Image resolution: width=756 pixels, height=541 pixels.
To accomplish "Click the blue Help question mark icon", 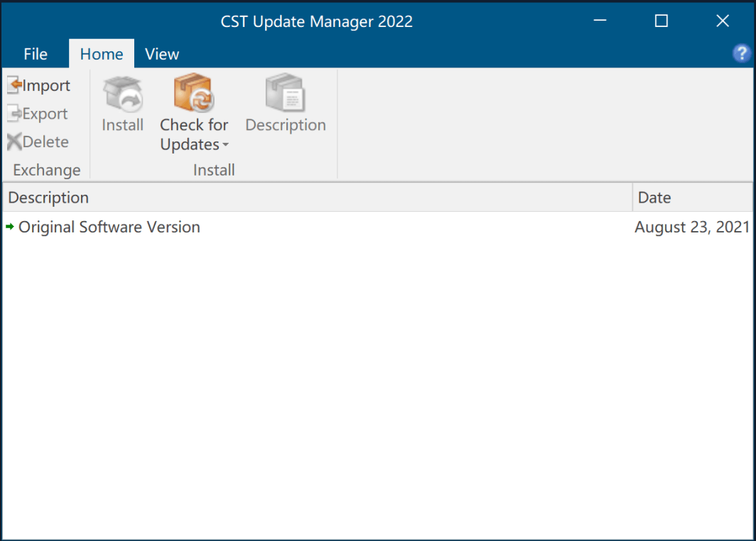I will tap(742, 53).
